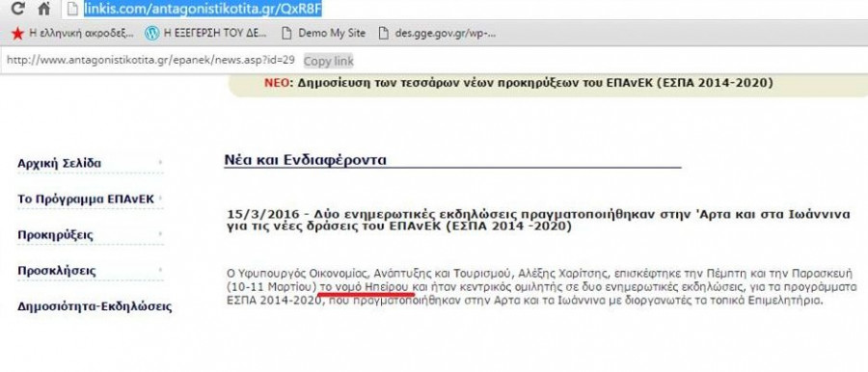Reload the page with the refresh icon
Viewport: 868px width, 372px height.
[x=17, y=9]
